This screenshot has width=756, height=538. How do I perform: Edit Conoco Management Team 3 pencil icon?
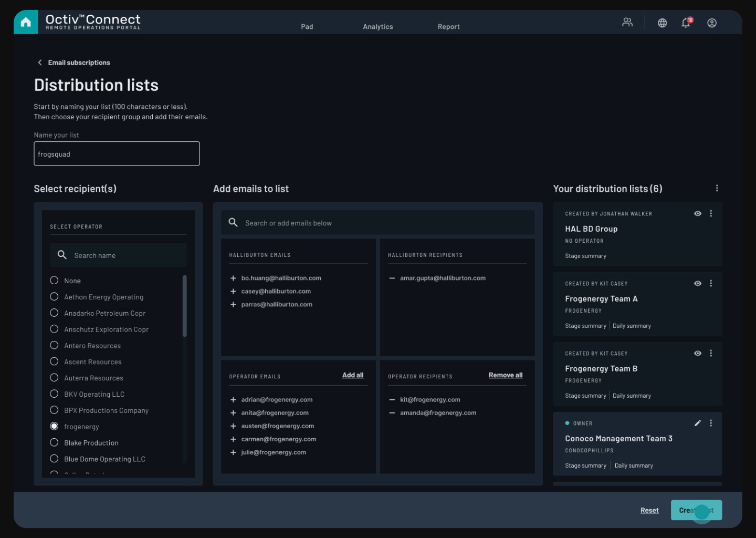pyautogui.click(x=698, y=423)
